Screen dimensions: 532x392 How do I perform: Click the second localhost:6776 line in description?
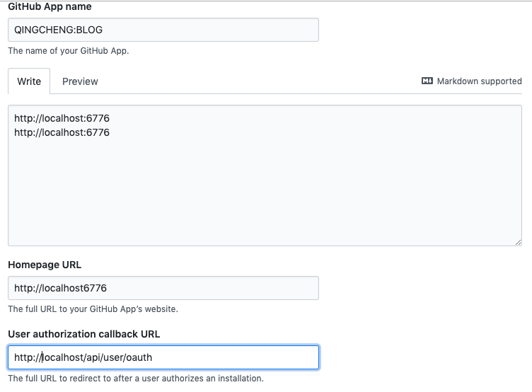click(62, 132)
